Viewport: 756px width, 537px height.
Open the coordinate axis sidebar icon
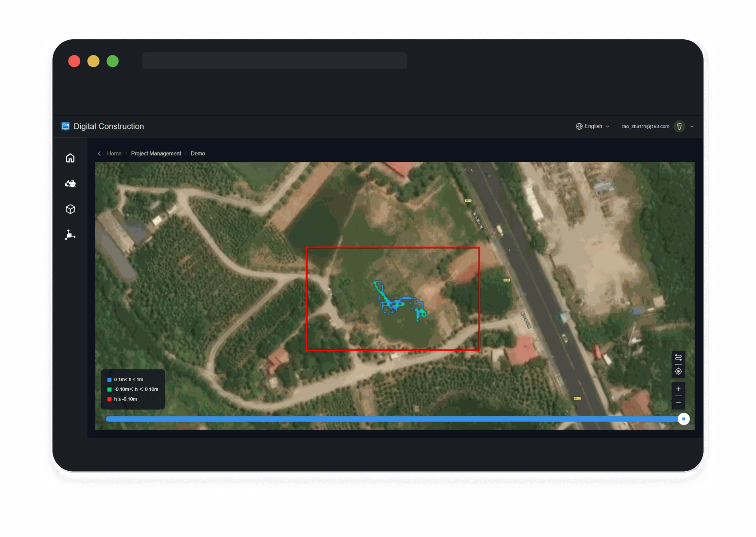70,235
